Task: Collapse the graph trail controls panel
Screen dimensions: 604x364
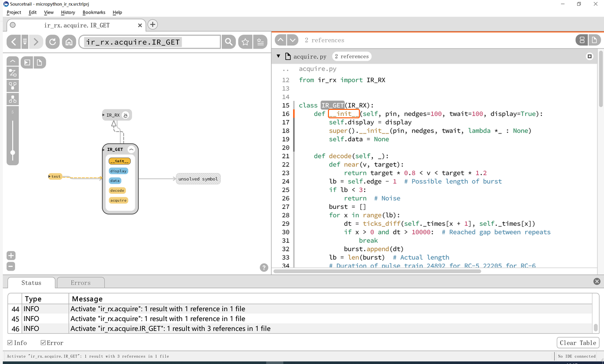Action: click(x=13, y=61)
